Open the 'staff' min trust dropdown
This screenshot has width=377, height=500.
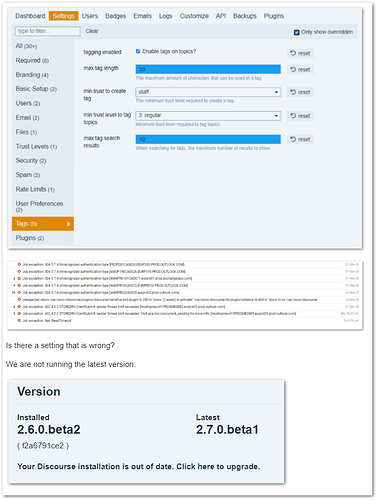208,92
